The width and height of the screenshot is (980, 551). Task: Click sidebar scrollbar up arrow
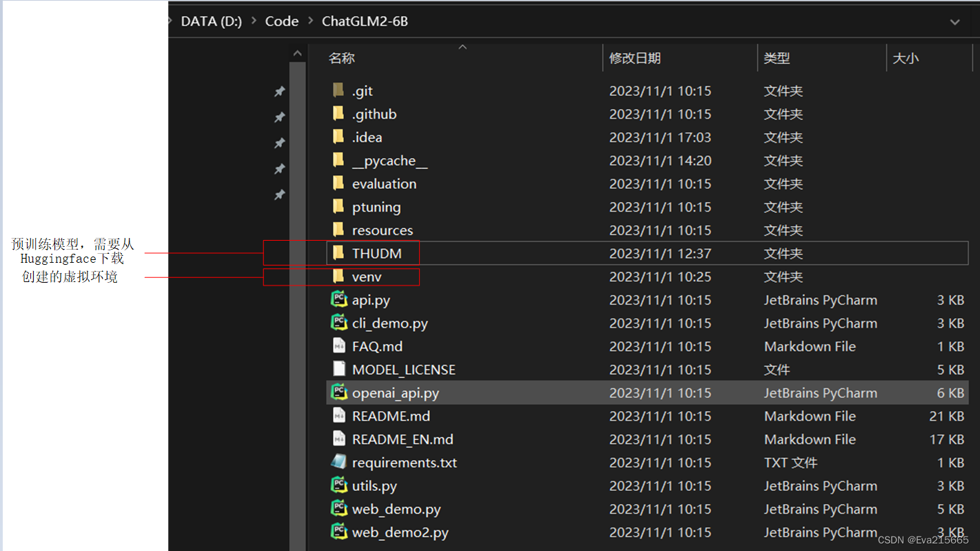click(297, 53)
